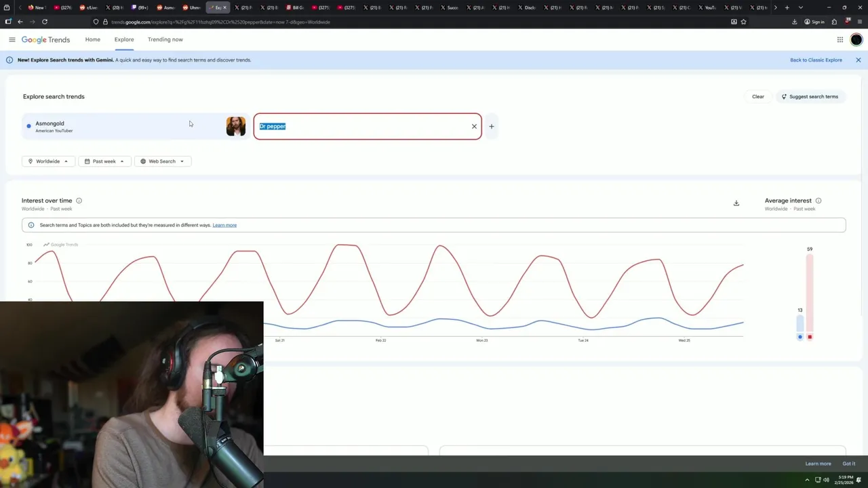Open the volume control in tray
Image resolution: width=868 pixels, height=488 pixels.
point(826,480)
